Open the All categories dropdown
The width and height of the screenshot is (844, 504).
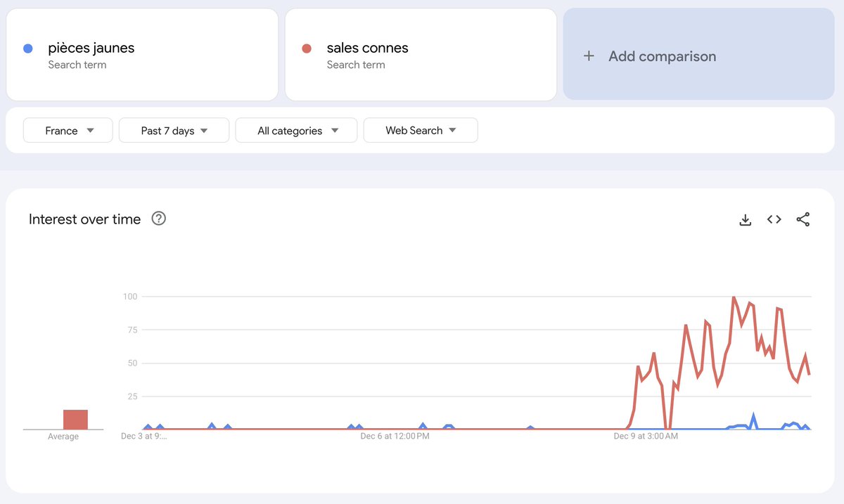[297, 130]
